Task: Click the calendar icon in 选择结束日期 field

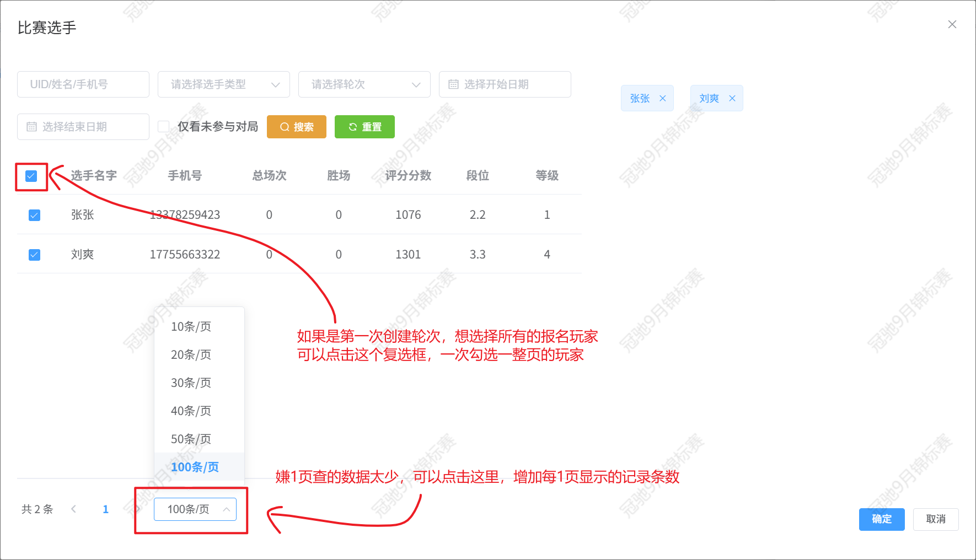Action: tap(31, 127)
